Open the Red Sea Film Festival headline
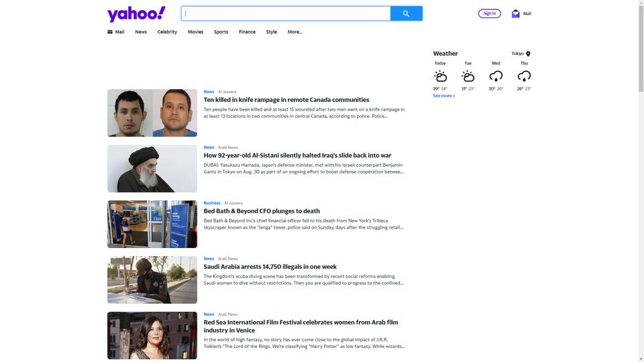644x362 pixels. (x=301, y=326)
